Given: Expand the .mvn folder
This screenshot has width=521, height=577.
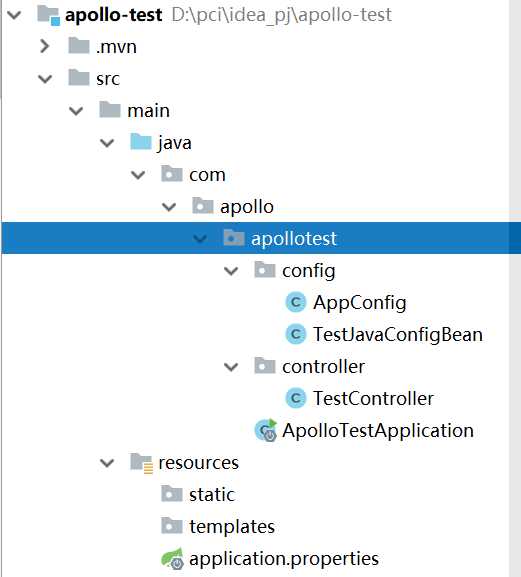Looking at the screenshot, I should pos(45,46).
